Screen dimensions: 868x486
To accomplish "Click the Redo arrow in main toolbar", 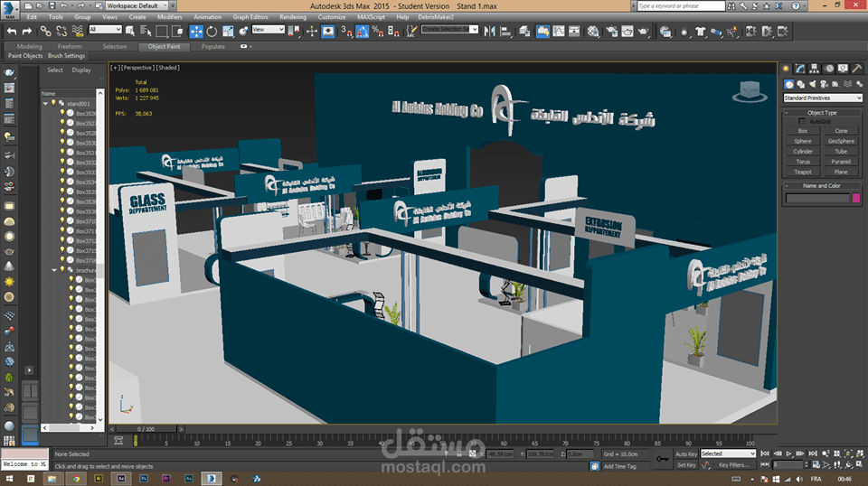I will pos(26,32).
